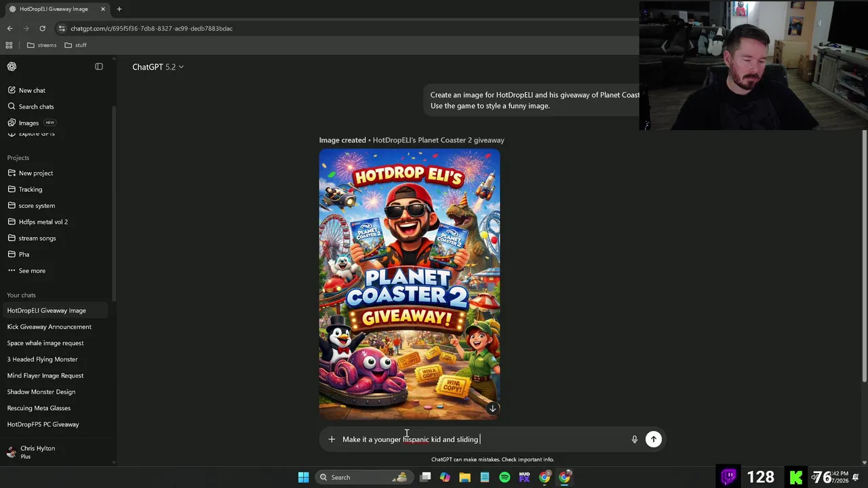868x488 pixels.
Task: Collapse the Projects section header
Action: 18,157
